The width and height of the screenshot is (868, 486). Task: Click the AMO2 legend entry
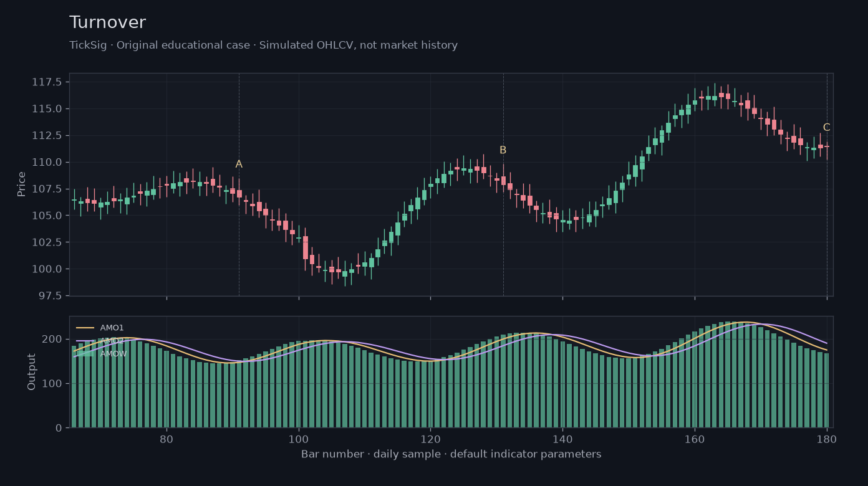[100, 341]
